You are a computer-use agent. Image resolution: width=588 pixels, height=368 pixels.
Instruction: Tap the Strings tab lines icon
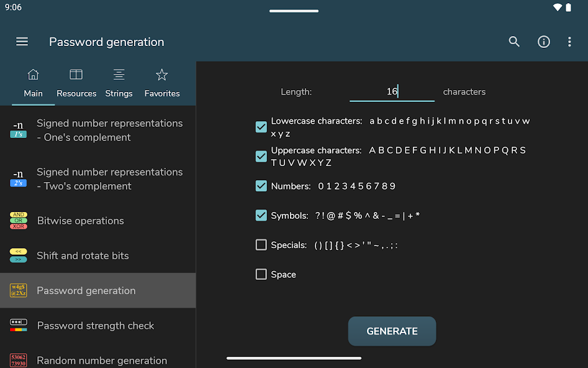[x=119, y=75]
